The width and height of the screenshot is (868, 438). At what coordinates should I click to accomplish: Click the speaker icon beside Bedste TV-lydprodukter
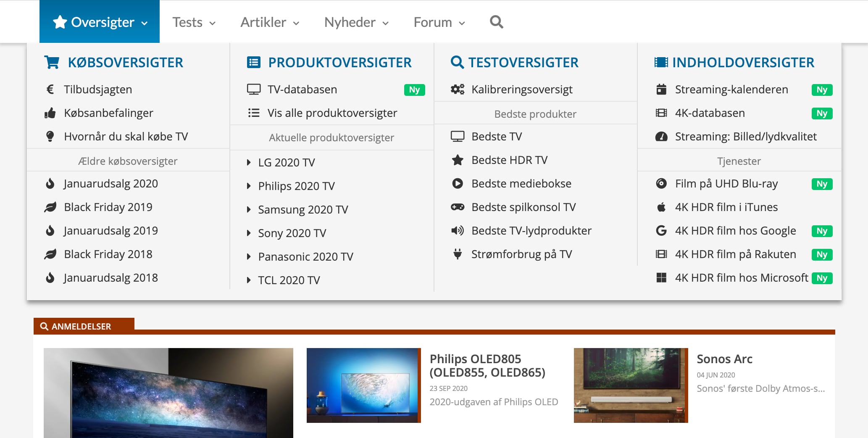pos(458,230)
